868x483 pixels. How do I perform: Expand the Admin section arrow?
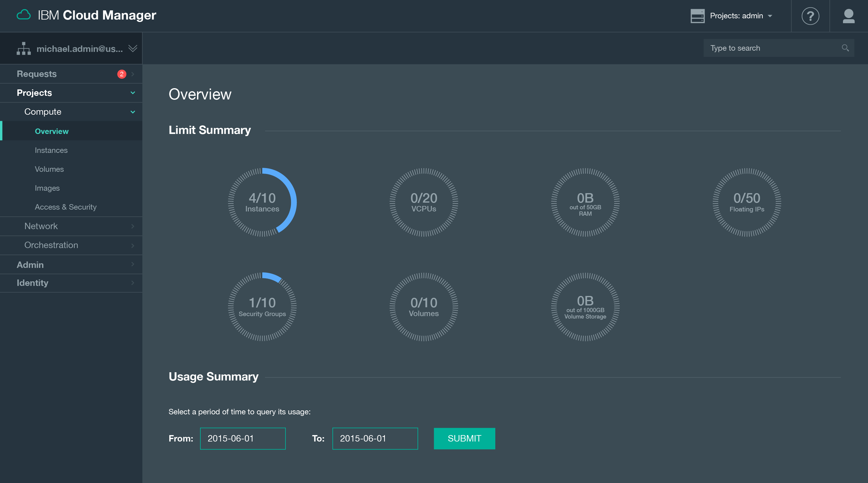pos(133,264)
